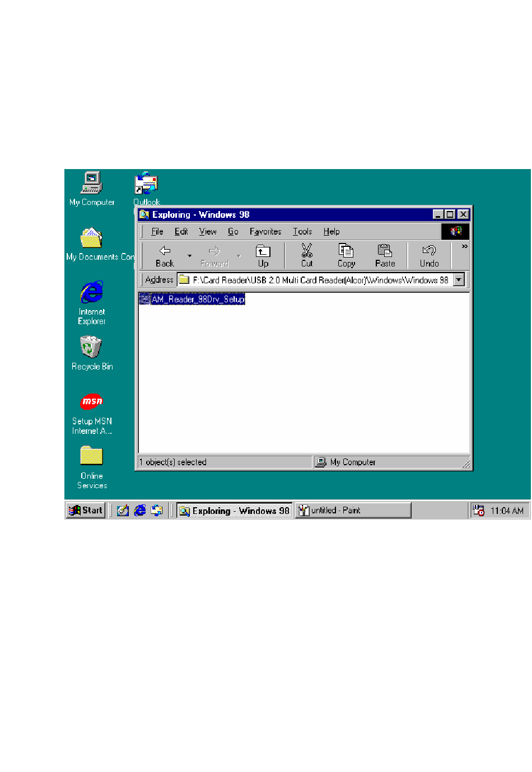The image size is (532, 772).
Task: Click the Paste clipboard button
Action: click(385, 256)
